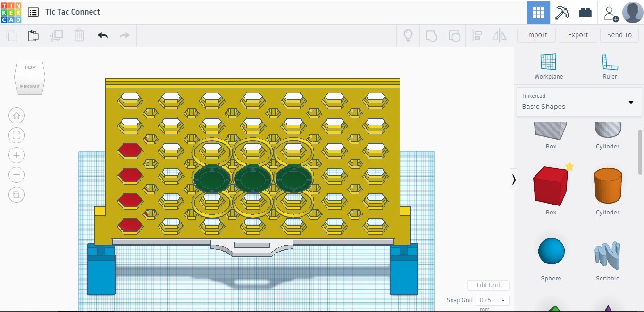The height and width of the screenshot is (312, 644).
Task: Open the user profile avatar
Action: (633, 12)
